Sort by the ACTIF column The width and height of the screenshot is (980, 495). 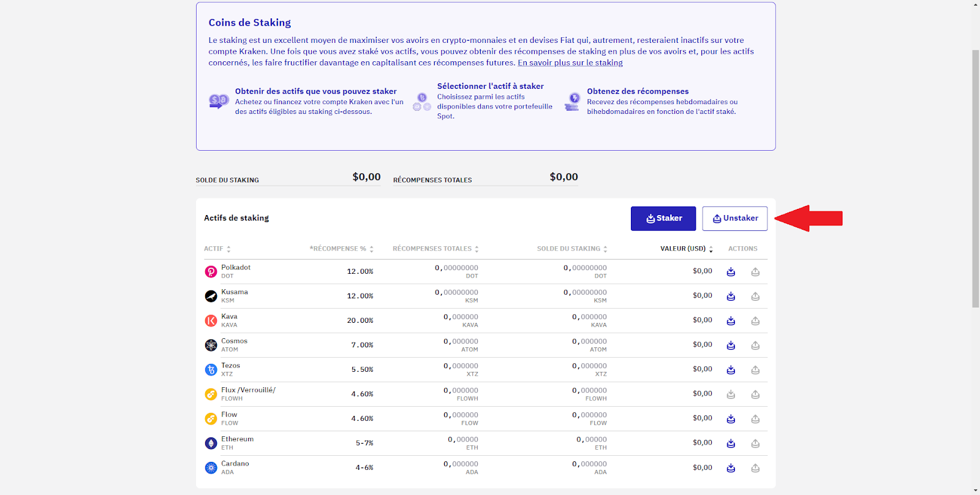pyautogui.click(x=217, y=249)
